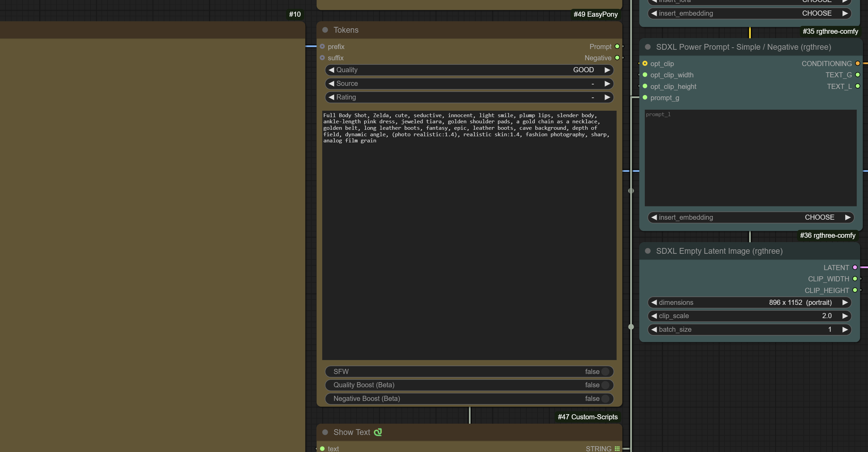This screenshot has width=868, height=452.
Task: Click the #49 EasyPony node badge
Action: (595, 14)
